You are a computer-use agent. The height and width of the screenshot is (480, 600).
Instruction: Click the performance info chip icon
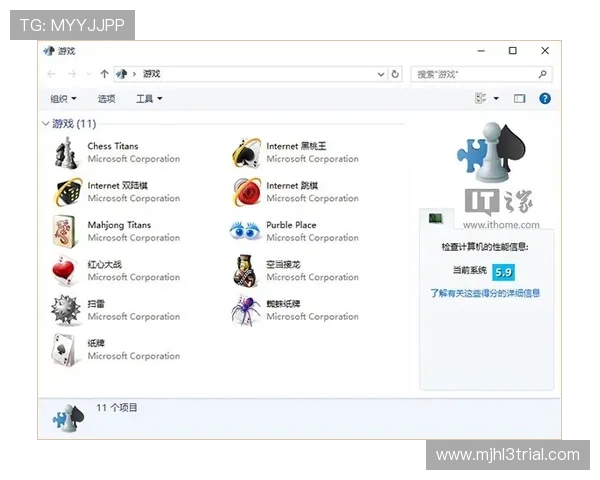coord(435,219)
